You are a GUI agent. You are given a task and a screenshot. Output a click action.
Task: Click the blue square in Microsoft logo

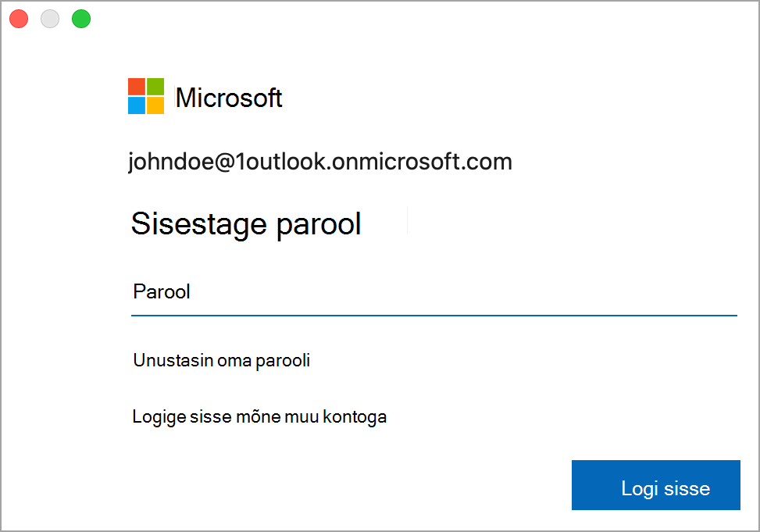coord(137,105)
